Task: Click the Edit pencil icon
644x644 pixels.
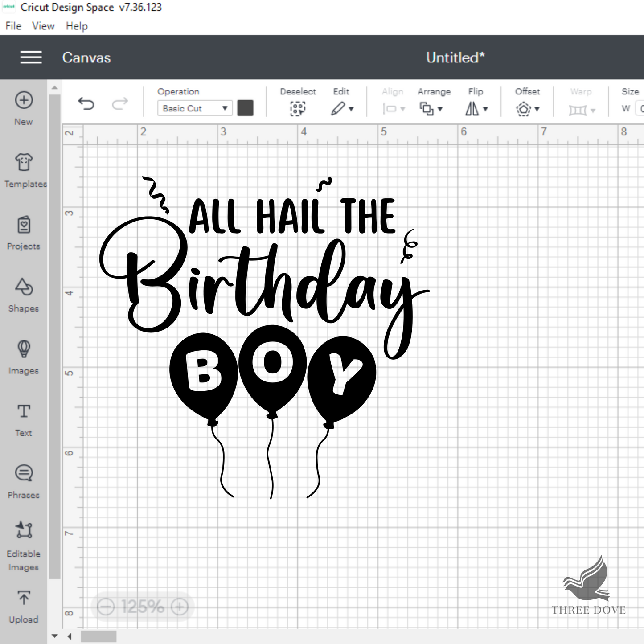Action: click(338, 108)
